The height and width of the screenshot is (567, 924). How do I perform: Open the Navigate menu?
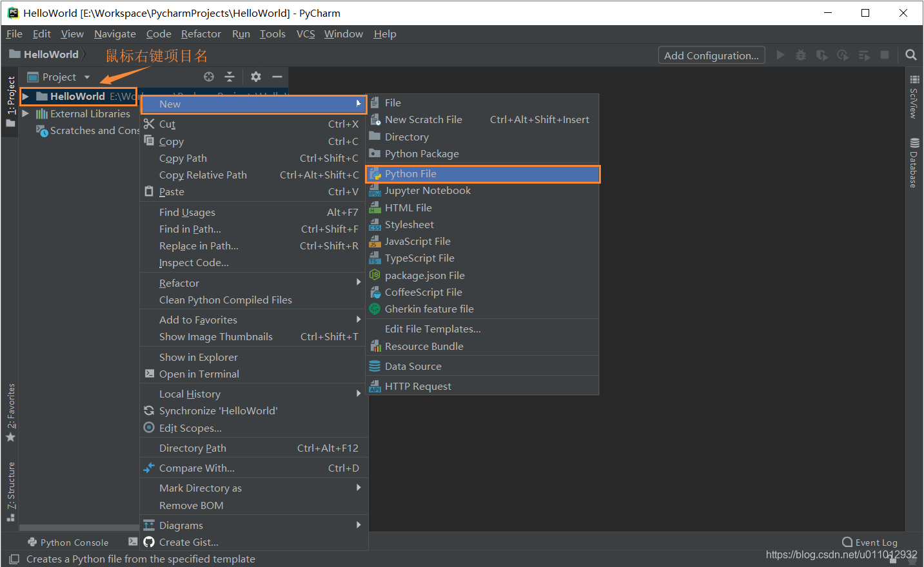click(115, 34)
